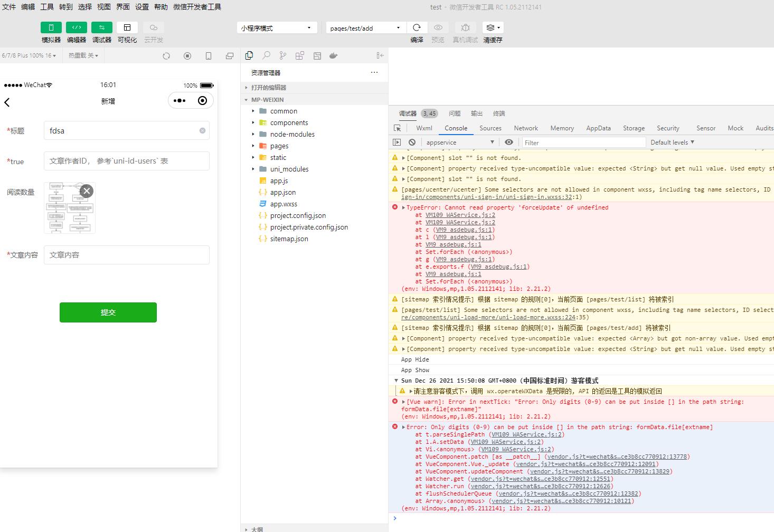Screen dimensions: 774x532
Task: Open the search icon in the editor sidebar
Action: coord(267,55)
